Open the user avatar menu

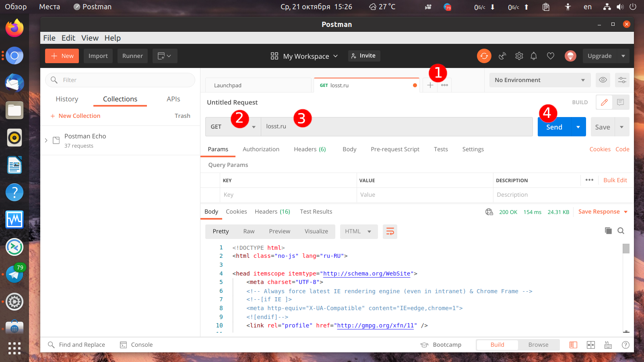click(570, 56)
